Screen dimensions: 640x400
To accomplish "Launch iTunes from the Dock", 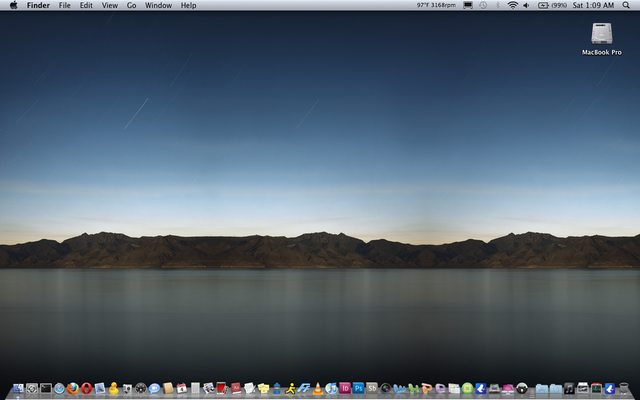I will click(x=331, y=388).
